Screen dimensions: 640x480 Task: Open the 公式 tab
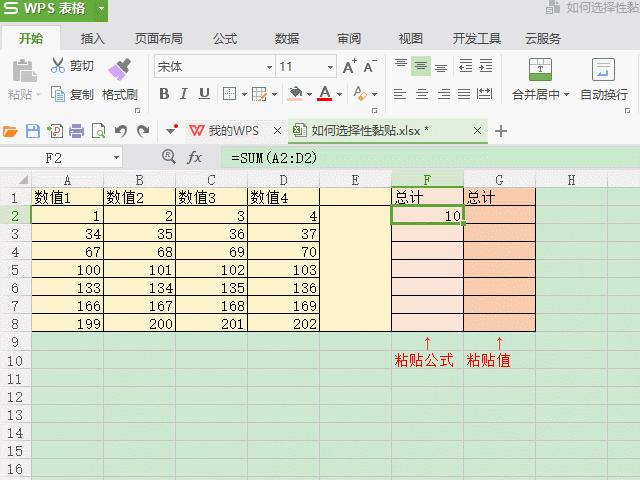pyautogui.click(x=225, y=39)
